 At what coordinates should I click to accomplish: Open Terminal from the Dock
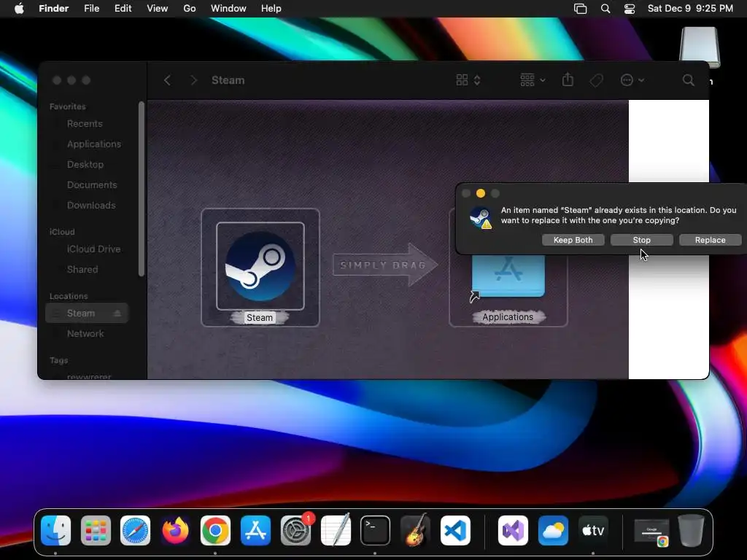(375, 531)
